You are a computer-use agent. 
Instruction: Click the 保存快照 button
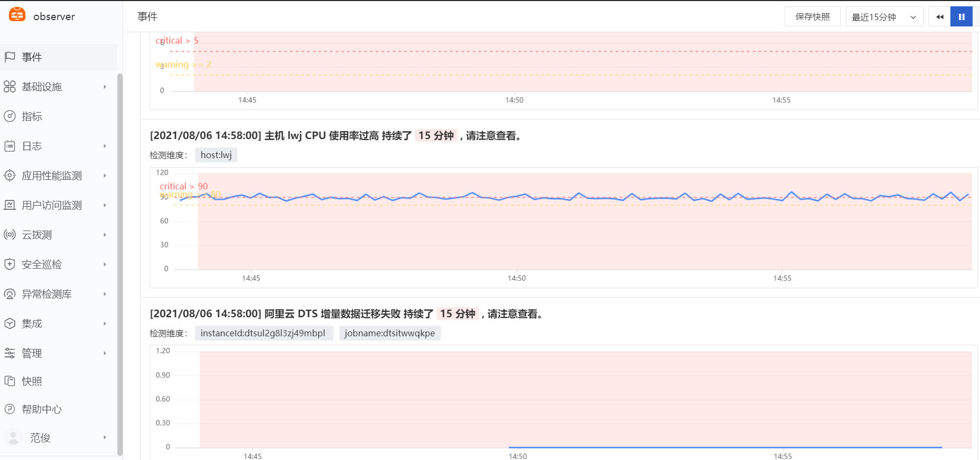point(812,17)
